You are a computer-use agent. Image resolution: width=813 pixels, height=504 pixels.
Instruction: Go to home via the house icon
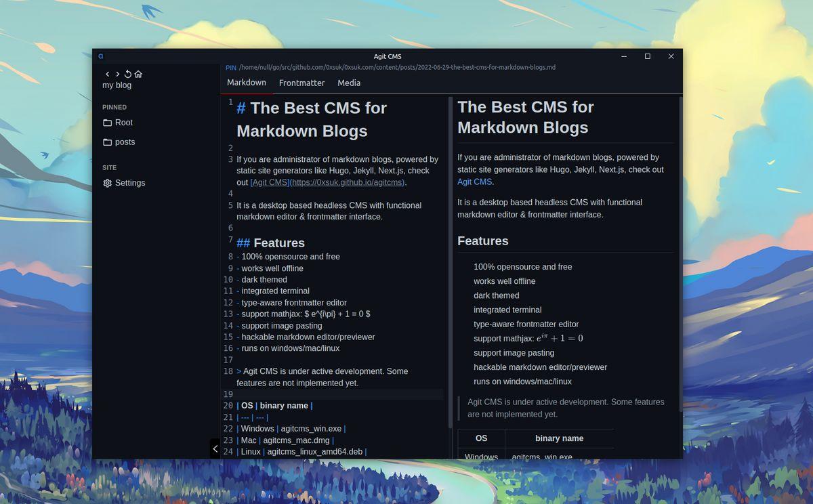click(138, 74)
